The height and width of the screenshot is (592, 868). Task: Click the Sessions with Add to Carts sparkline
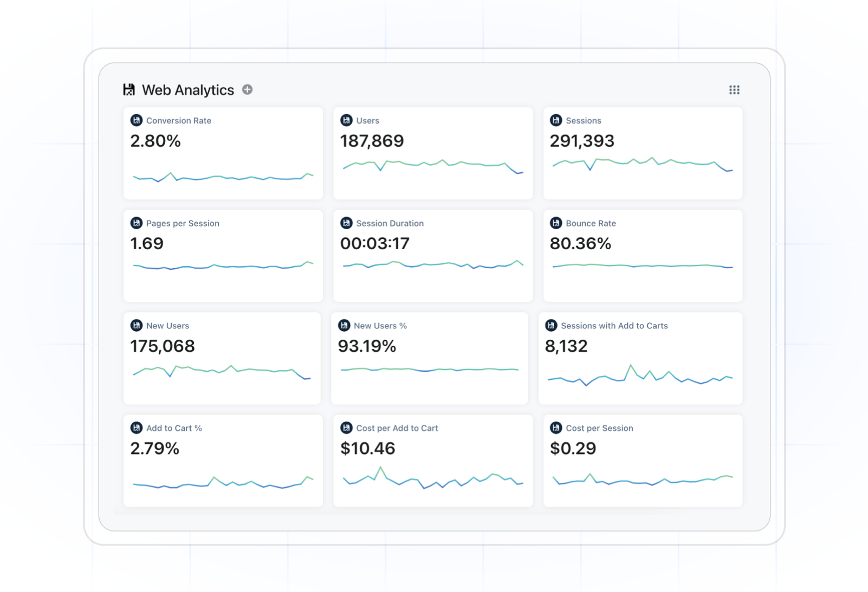tap(640, 375)
